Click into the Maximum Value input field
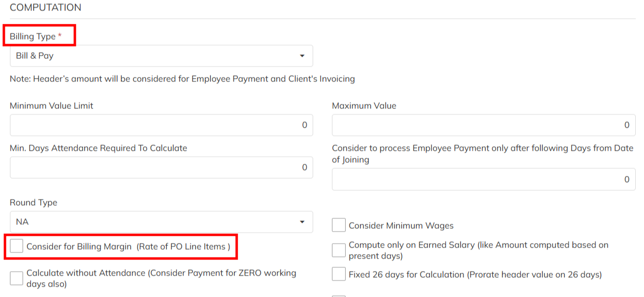The image size is (644, 297). [x=483, y=125]
